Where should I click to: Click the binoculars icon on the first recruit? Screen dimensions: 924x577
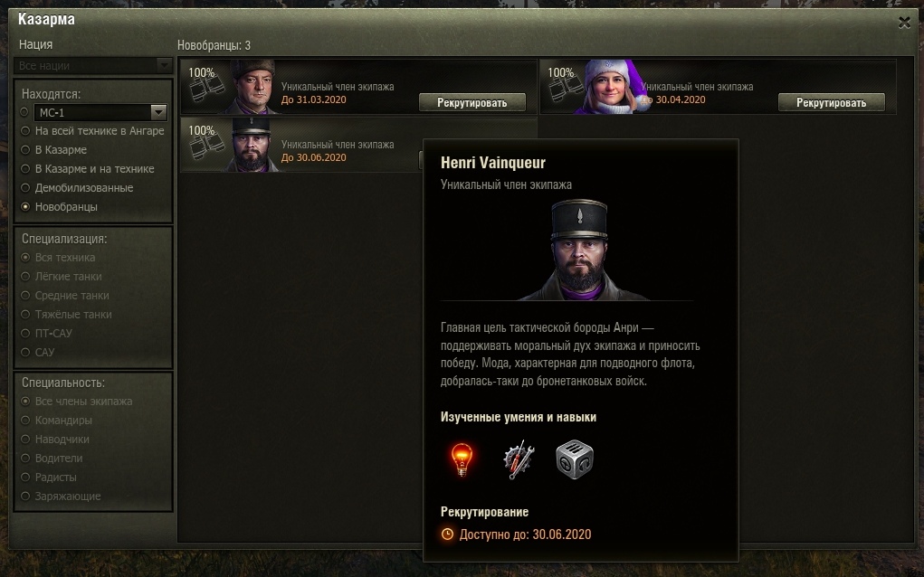tap(207, 89)
